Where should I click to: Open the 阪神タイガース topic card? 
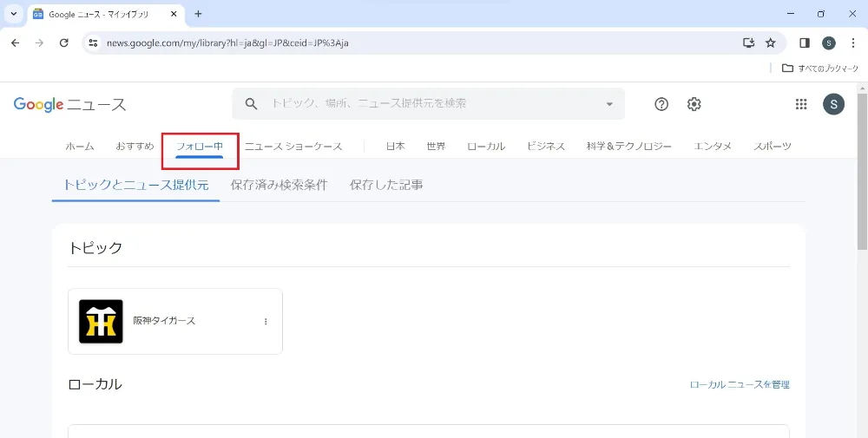click(175, 321)
